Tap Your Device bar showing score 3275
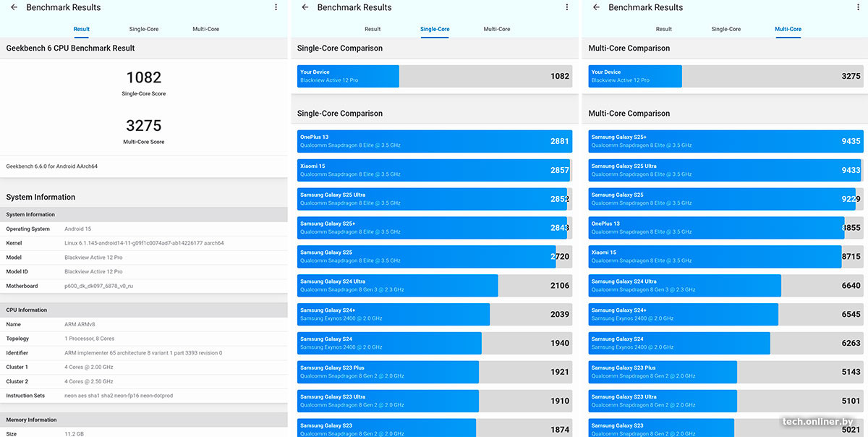 coord(726,76)
